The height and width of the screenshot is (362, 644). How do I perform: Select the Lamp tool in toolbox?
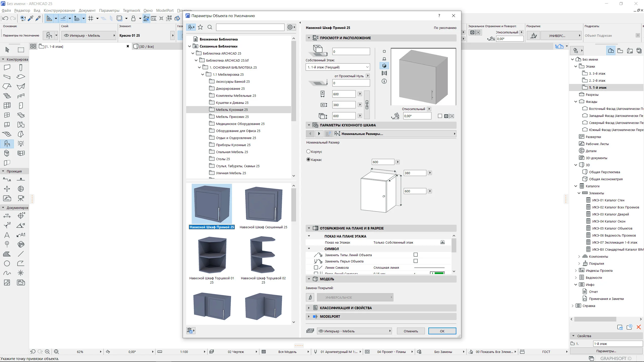[x=21, y=144]
